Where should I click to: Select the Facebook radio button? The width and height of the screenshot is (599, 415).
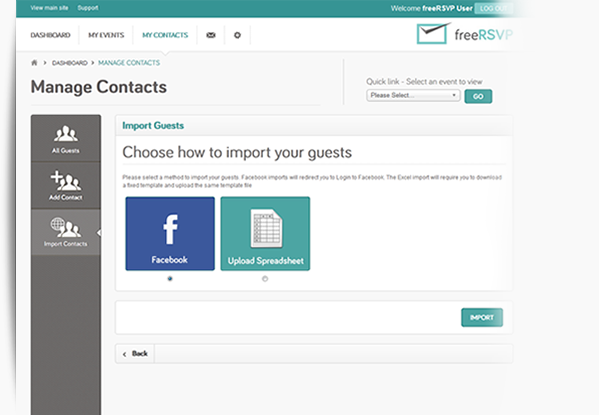point(170,279)
